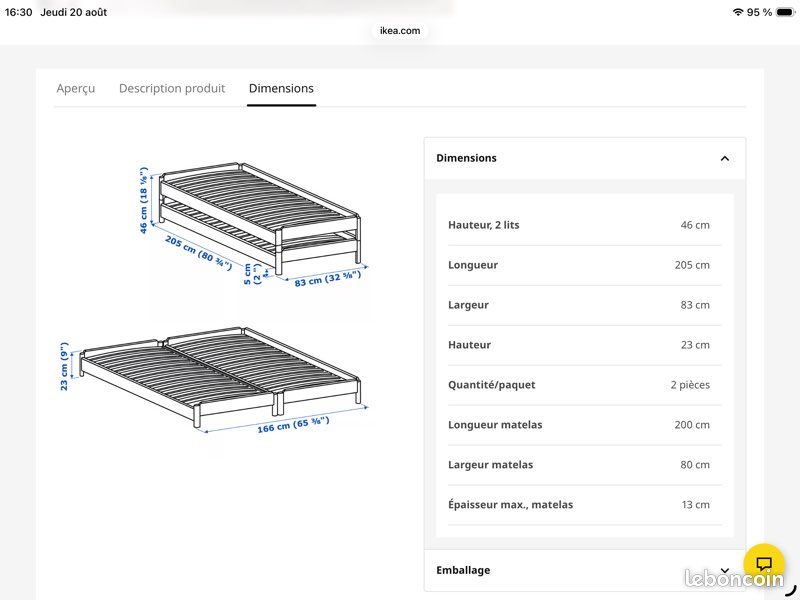Click the 'Hauteur' 23 cm row label

[x=469, y=345]
